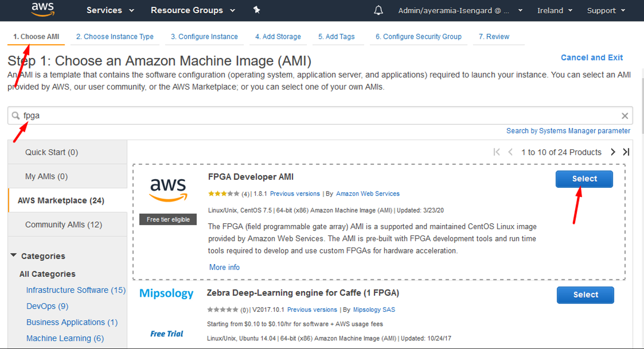This screenshot has height=349, width=644.
Task: Click the search magnifier icon
Action: click(16, 116)
